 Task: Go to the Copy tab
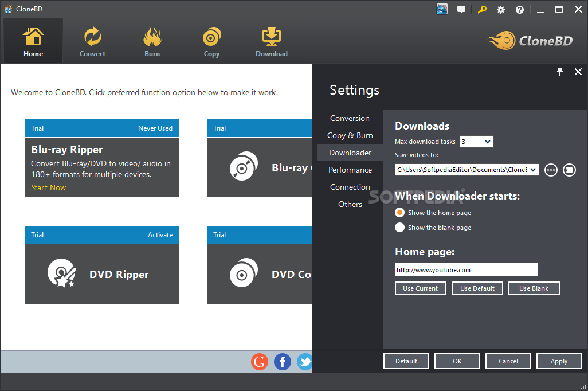(211, 41)
